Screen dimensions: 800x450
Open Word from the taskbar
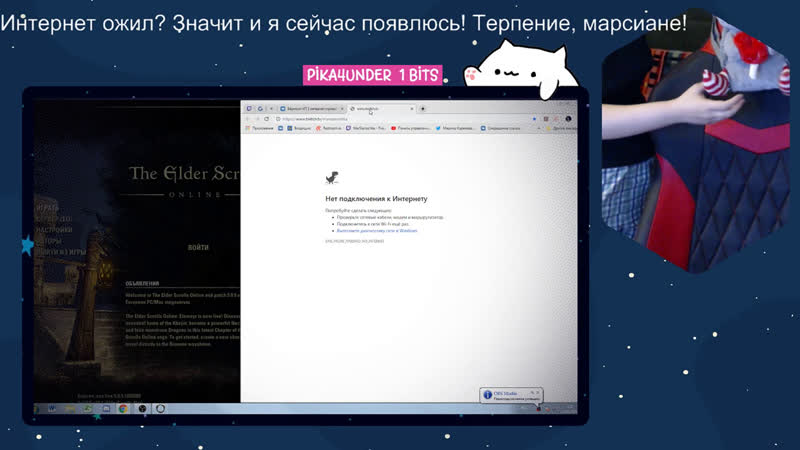(x=52, y=409)
